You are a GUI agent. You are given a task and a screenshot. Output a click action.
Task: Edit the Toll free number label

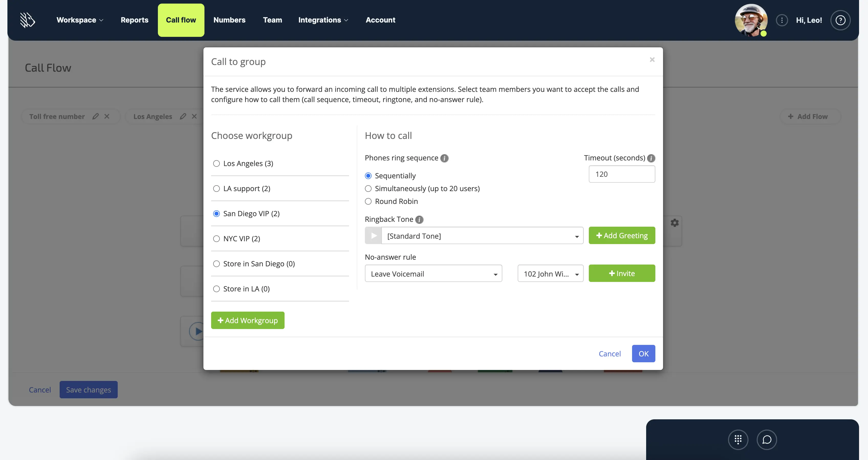(x=96, y=116)
